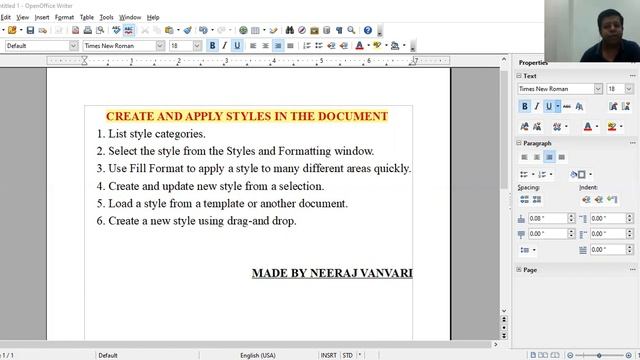Image resolution: width=640 pixels, height=360 pixels.
Task: Click the Undo arrow icon
Action: tap(203, 30)
